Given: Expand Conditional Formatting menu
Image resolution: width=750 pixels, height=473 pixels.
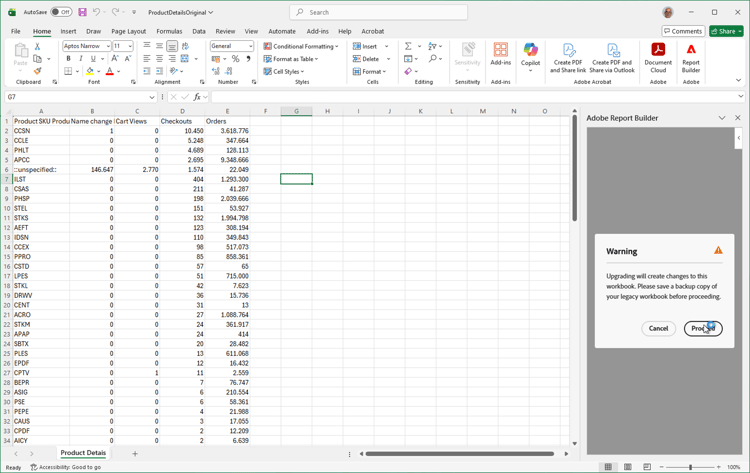Looking at the screenshot, I should [301, 46].
